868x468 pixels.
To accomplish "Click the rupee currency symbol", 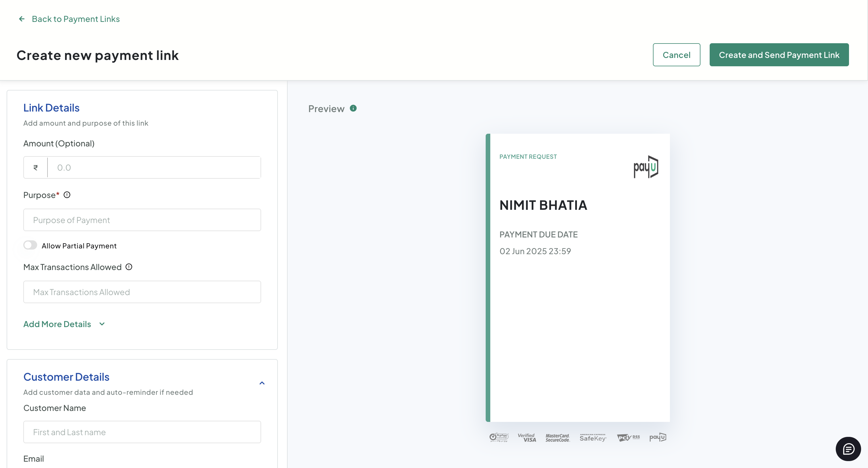I will [x=35, y=168].
